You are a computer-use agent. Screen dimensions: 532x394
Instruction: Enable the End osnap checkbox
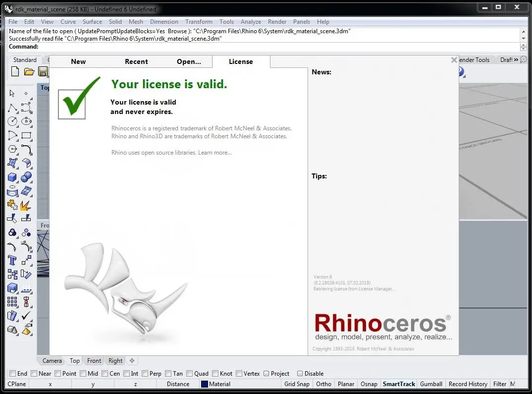(12, 374)
